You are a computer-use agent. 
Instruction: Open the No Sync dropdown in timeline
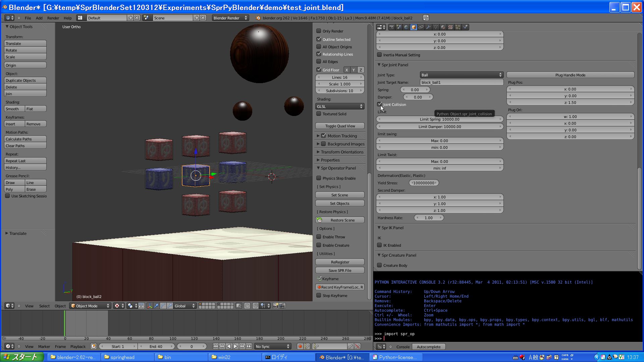(x=273, y=346)
